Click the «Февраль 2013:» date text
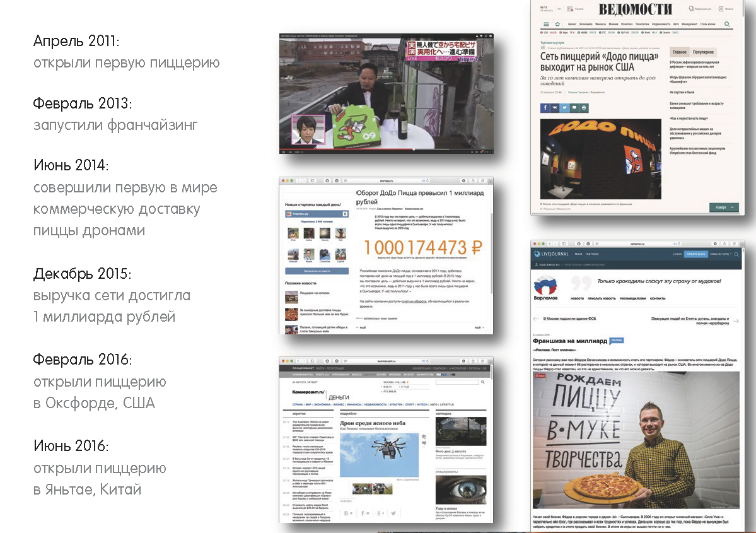 tap(83, 103)
